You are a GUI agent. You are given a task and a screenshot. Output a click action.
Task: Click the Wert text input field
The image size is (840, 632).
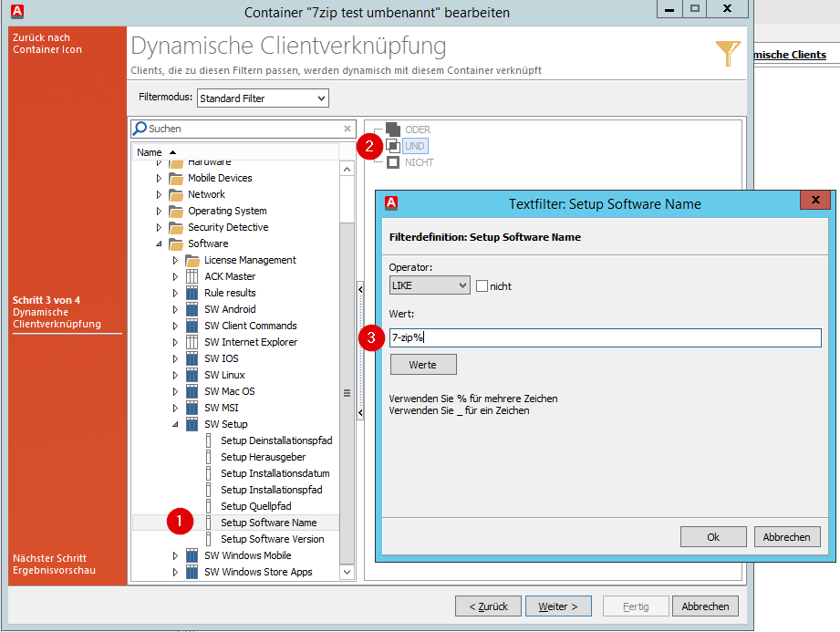(606, 337)
